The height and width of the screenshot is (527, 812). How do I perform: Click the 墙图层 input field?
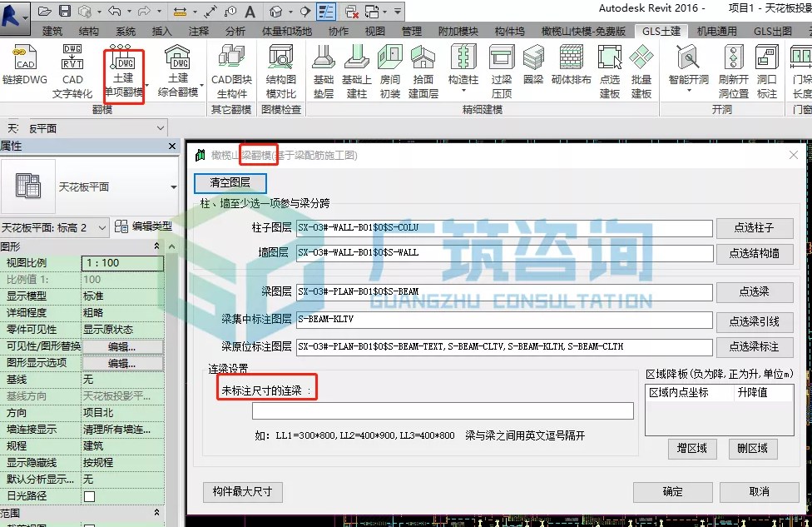tap(504, 253)
